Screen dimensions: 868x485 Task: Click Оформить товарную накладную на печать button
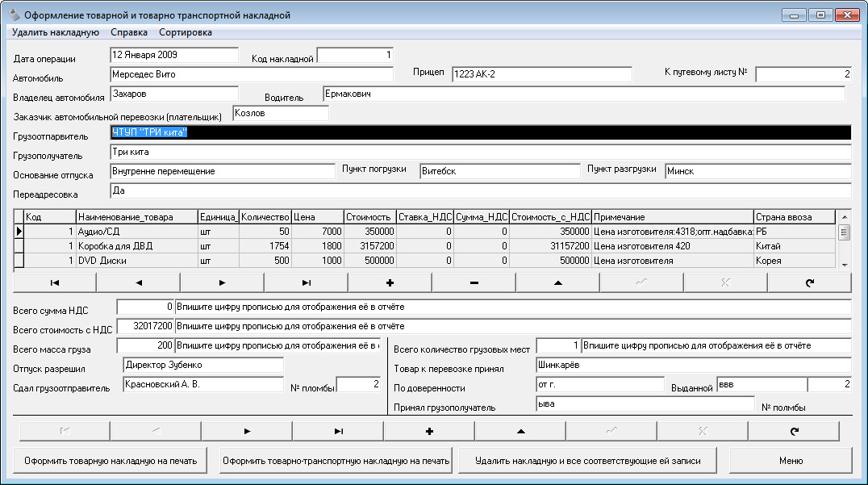[x=111, y=461]
